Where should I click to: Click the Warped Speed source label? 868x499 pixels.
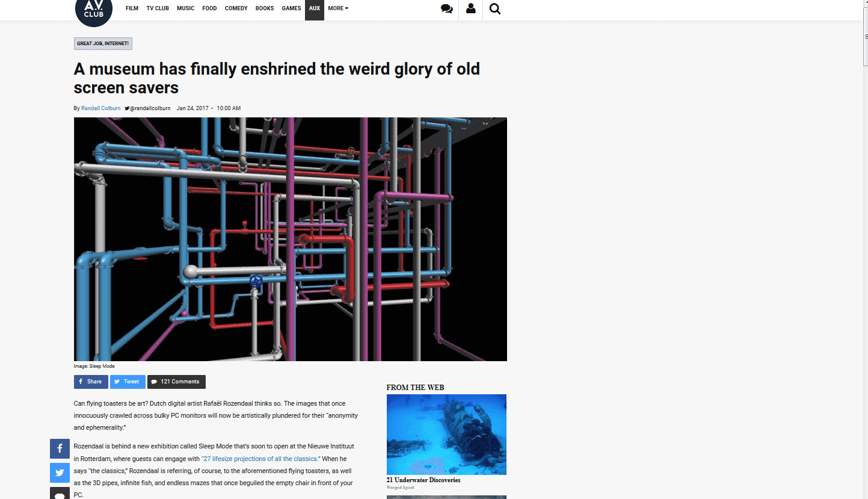(x=400, y=488)
